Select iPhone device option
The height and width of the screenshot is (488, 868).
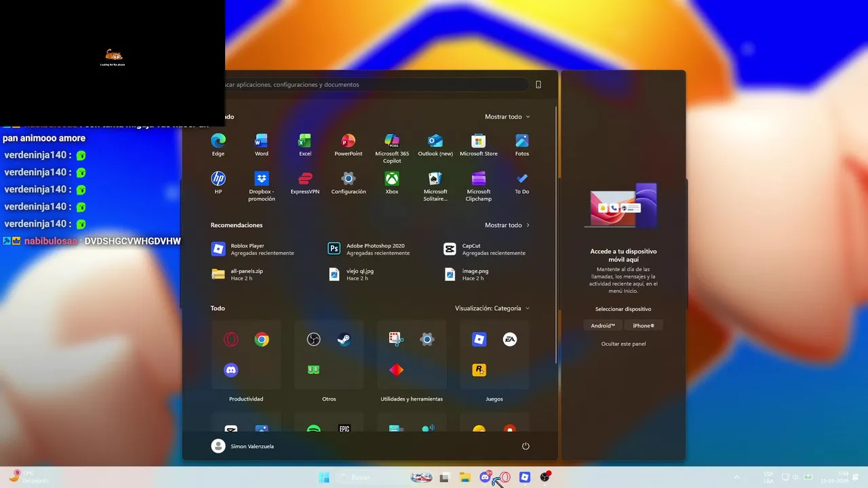[x=644, y=326]
